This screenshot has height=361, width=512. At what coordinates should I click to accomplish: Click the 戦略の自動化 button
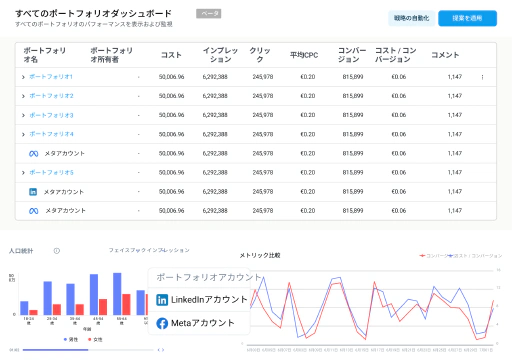(412, 18)
